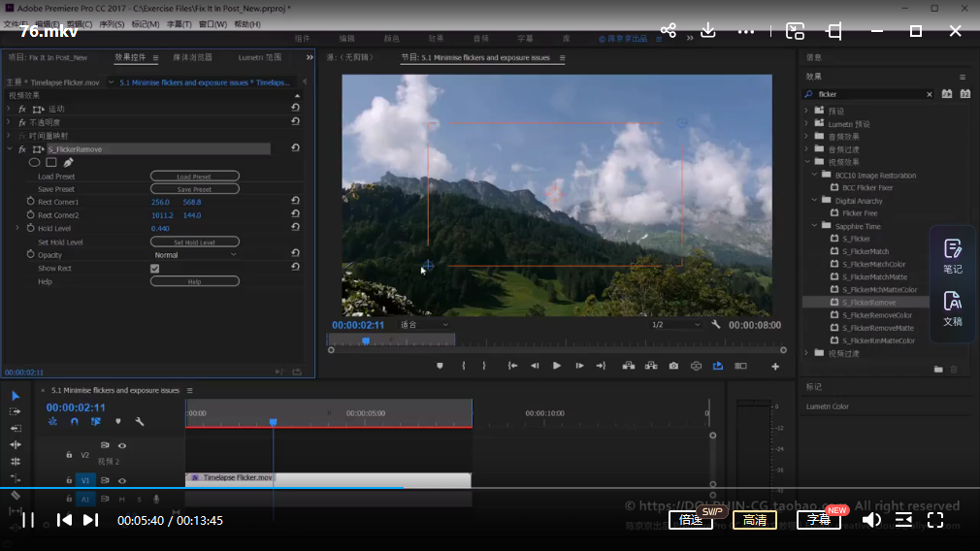
Task: Add a marker in the Program monitor
Action: pos(440,366)
